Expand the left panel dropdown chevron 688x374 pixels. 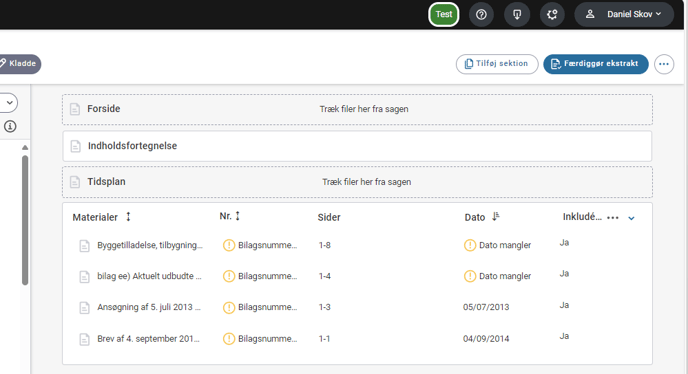coord(9,103)
